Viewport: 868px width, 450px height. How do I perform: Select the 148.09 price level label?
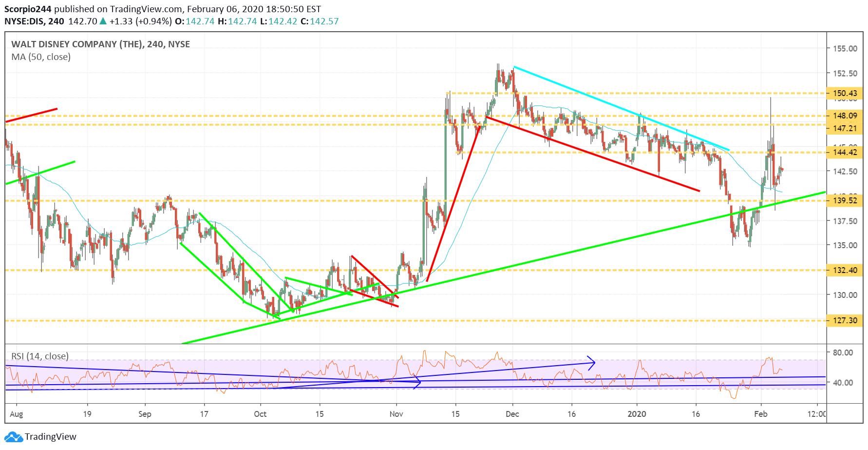coord(845,116)
